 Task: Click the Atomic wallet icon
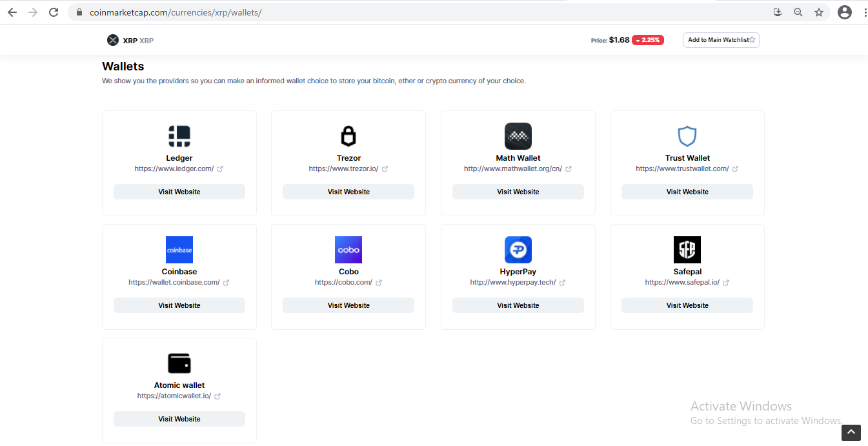click(179, 363)
